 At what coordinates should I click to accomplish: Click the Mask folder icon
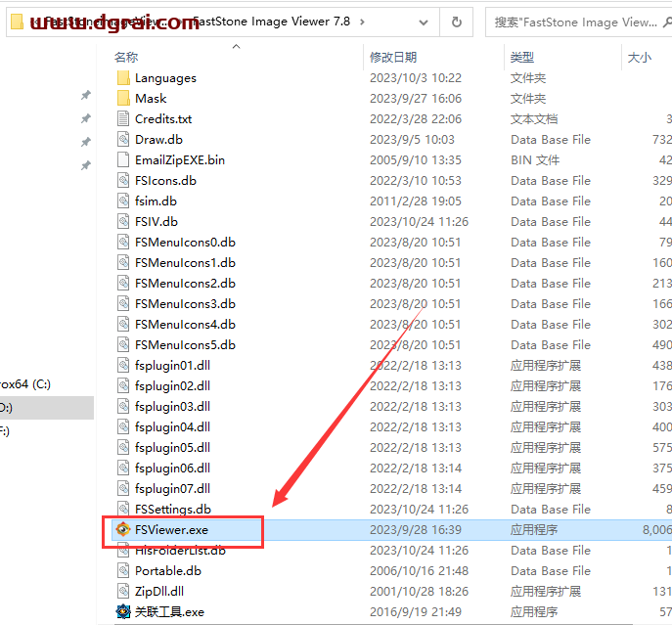[x=123, y=99]
